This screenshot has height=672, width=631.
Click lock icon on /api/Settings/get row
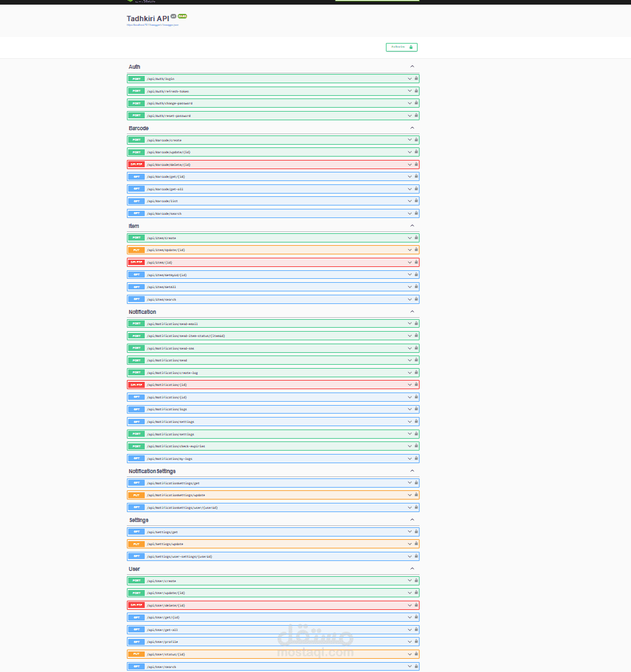coord(416,531)
